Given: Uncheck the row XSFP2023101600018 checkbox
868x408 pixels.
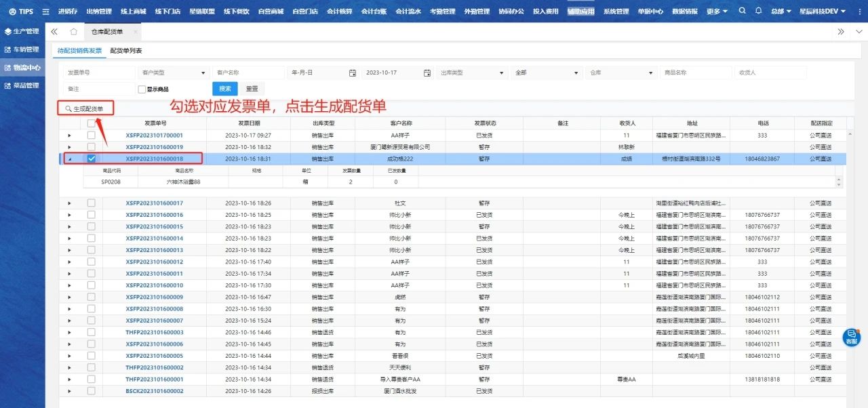Looking at the screenshot, I should coord(92,159).
